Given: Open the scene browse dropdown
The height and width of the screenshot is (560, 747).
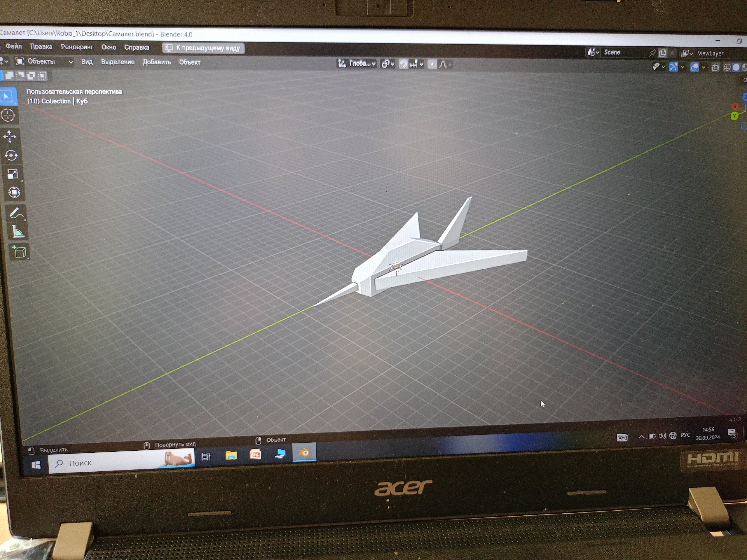Looking at the screenshot, I should click(593, 52).
